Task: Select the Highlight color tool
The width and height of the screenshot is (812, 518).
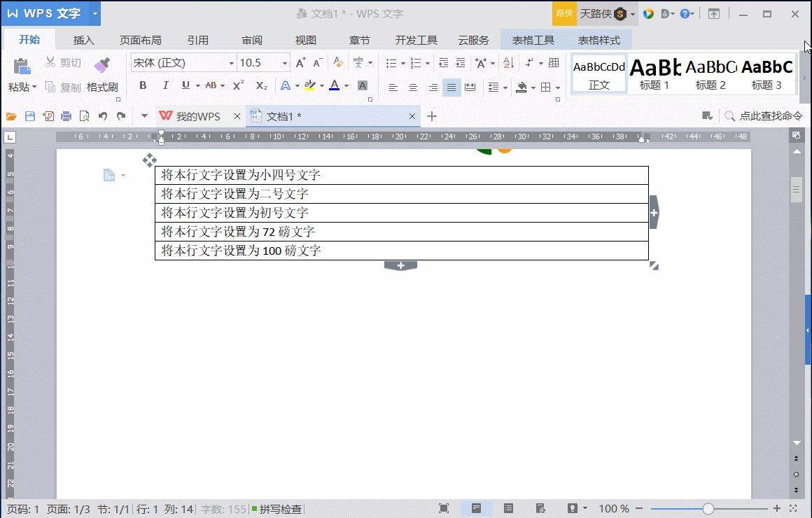Action: [310, 85]
